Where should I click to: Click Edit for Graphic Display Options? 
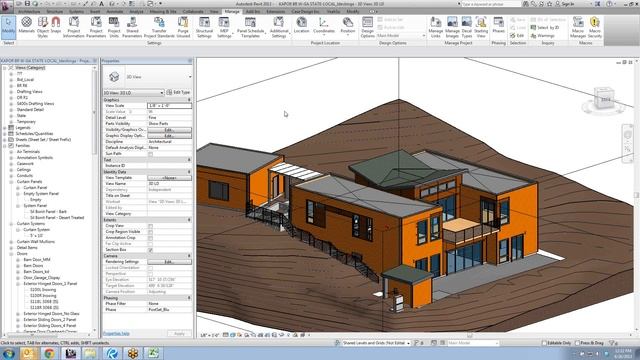tap(169, 136)
